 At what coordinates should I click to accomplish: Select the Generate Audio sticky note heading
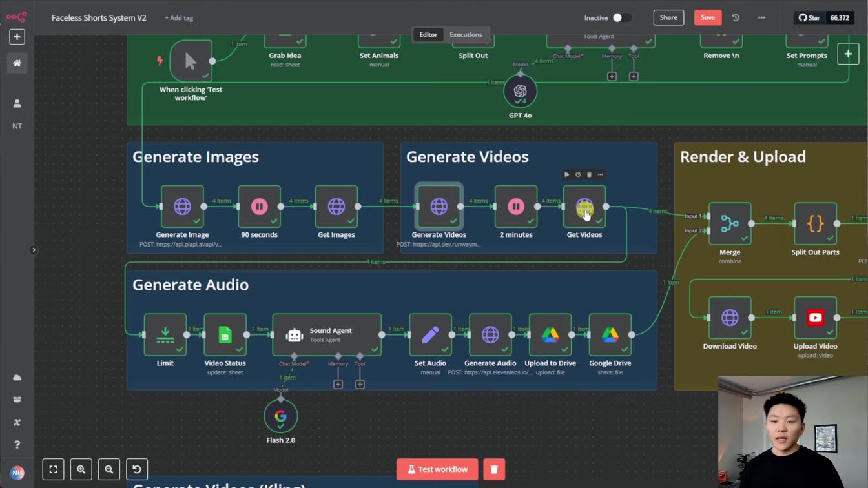point(191,285)
